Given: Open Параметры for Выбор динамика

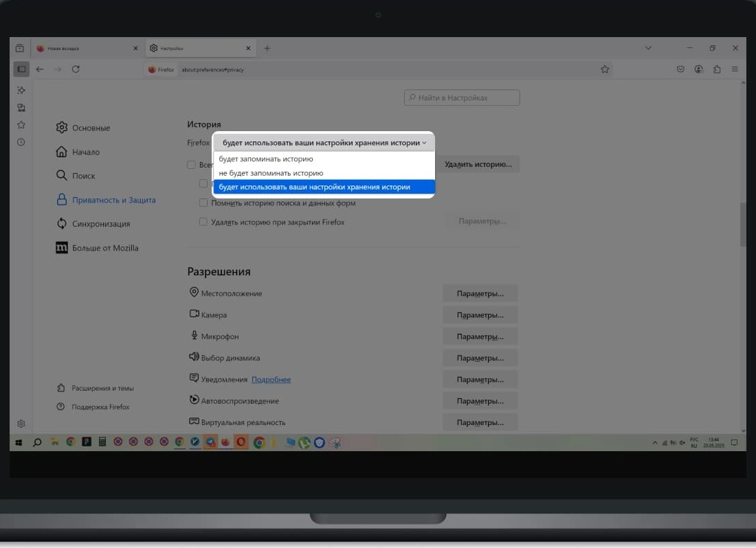Looking at the screenshot, I should click(480, 358).
